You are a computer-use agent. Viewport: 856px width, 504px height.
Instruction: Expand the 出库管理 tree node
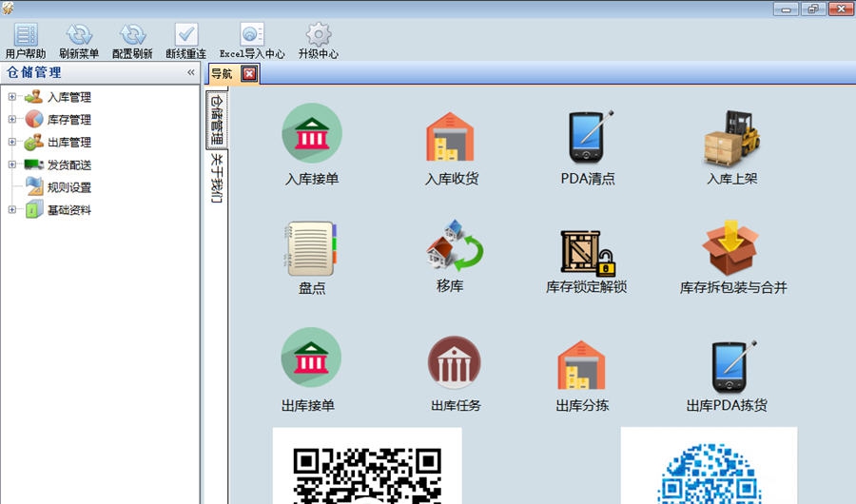pos(12,142)
